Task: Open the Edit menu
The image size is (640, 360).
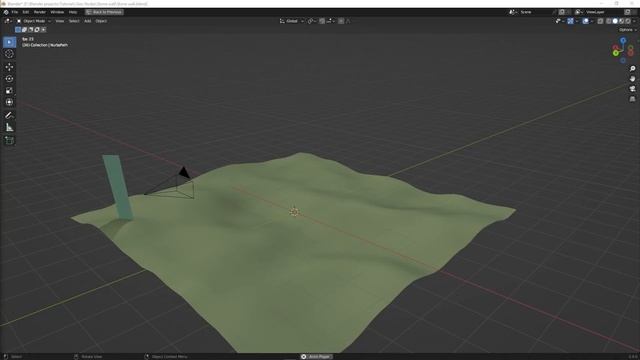Action: [26, 12]
